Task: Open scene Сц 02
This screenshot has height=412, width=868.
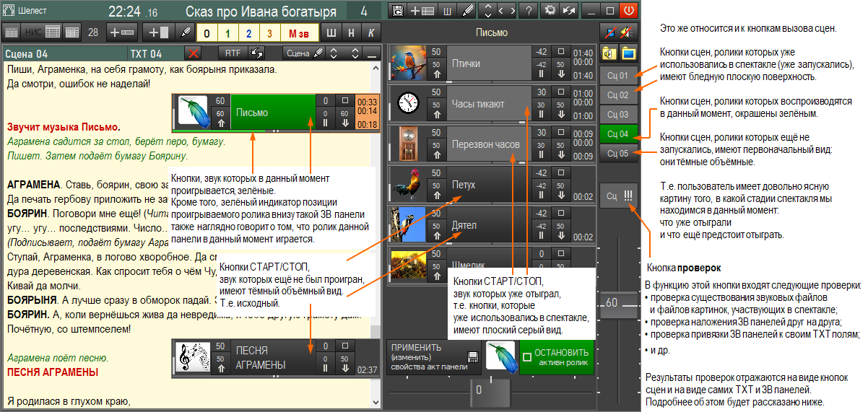Action: point(618,95)
